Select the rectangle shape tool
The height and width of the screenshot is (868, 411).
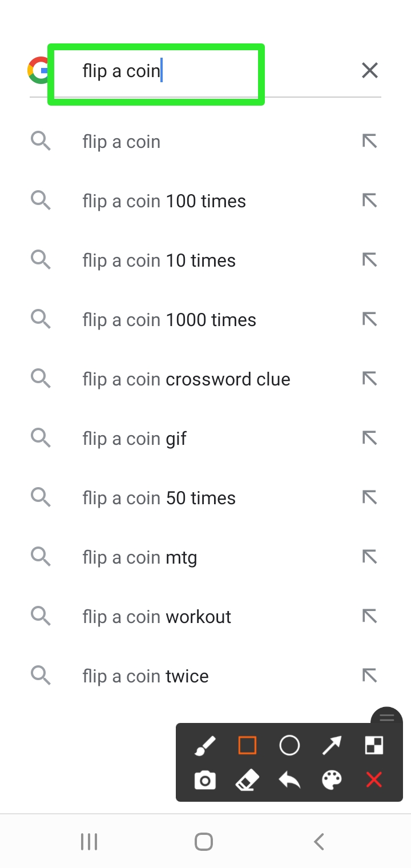247,746
